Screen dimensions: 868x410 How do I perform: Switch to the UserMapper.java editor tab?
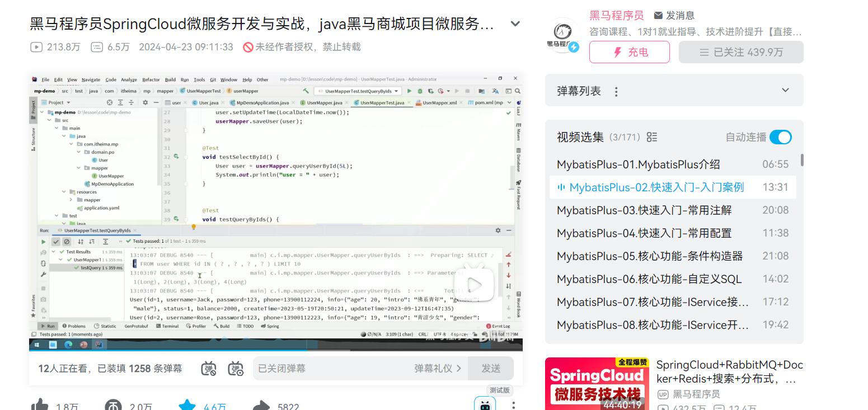pyautogui.click(x=325, y=103)
